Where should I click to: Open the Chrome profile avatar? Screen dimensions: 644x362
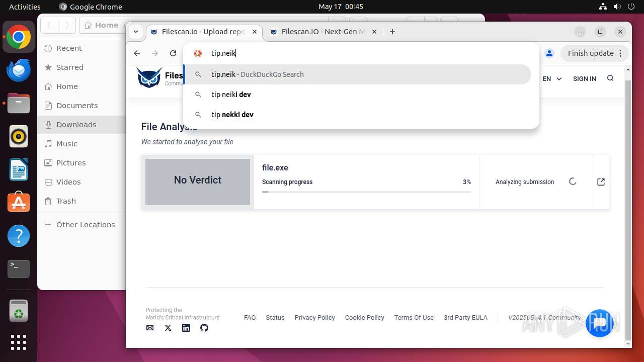(549, 53)
